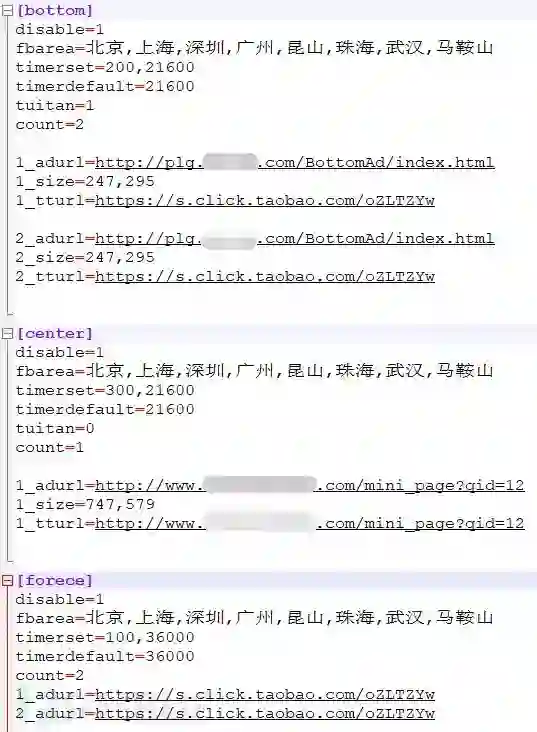Place cursor on timerdefault=36000 line
This screenshot has width=537, height=732.
tap(105, 656)
